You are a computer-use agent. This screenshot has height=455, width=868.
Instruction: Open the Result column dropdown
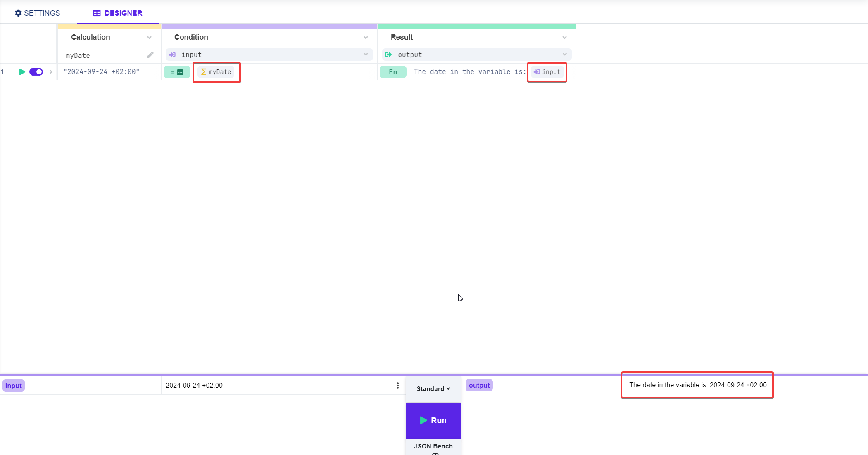564,38
